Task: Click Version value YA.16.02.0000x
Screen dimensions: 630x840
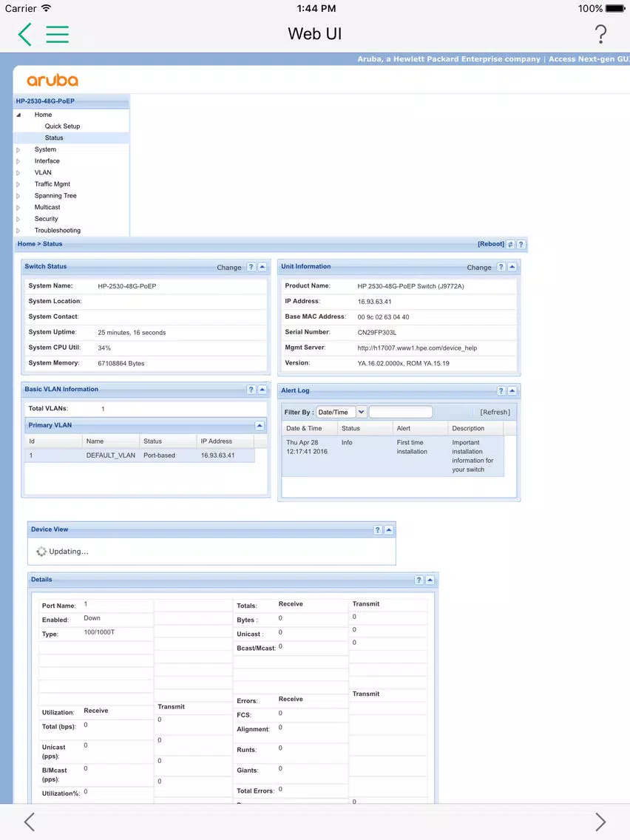Action: [404, 363]
